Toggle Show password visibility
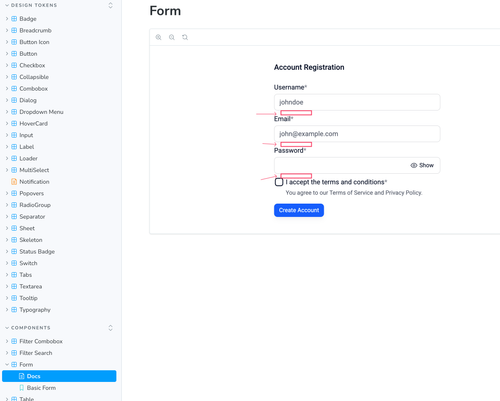500x401 pixels. tap(422, 165)
